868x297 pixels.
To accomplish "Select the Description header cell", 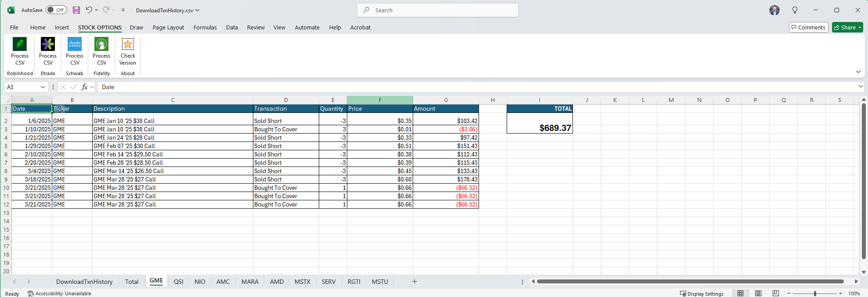I will (x=173, y=109).
